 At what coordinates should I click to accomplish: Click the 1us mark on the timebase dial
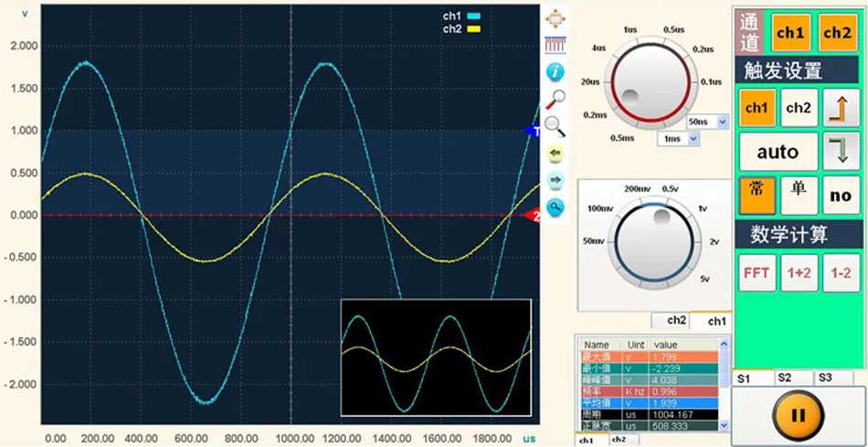[630, 29]
